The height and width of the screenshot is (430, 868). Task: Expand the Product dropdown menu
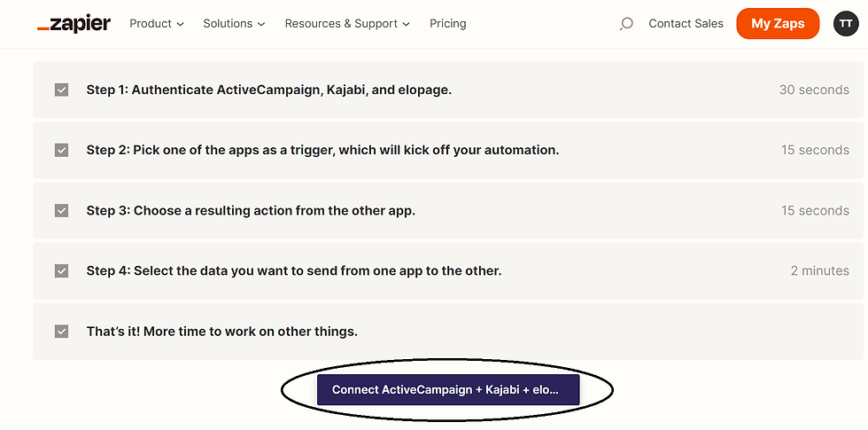tap(157, 24)
